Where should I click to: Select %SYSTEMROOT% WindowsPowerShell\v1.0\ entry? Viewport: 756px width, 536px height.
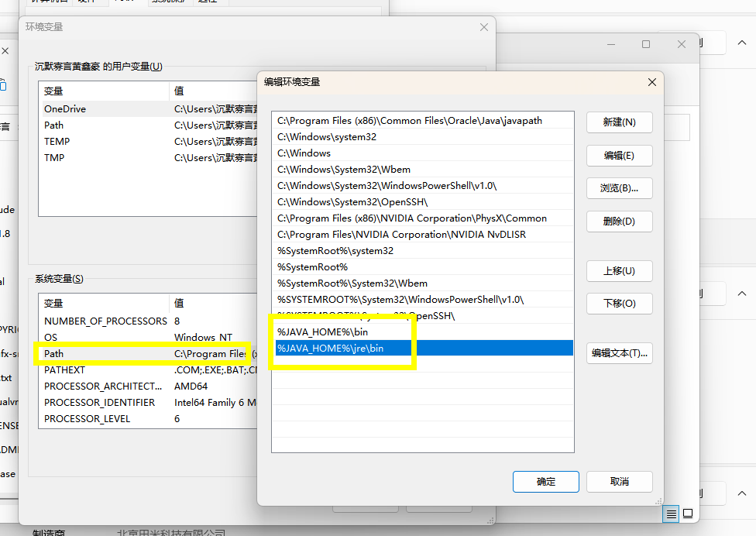point(422,300)
